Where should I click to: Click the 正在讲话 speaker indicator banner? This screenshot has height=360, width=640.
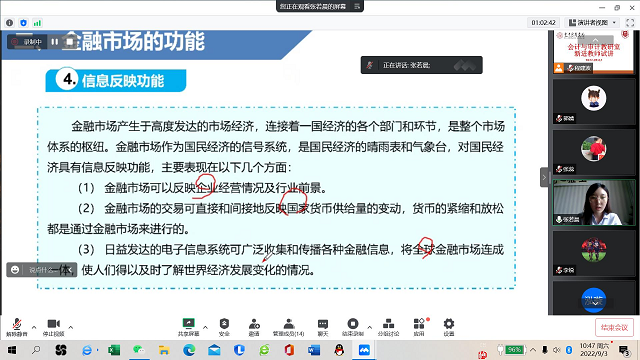[422, 65]
